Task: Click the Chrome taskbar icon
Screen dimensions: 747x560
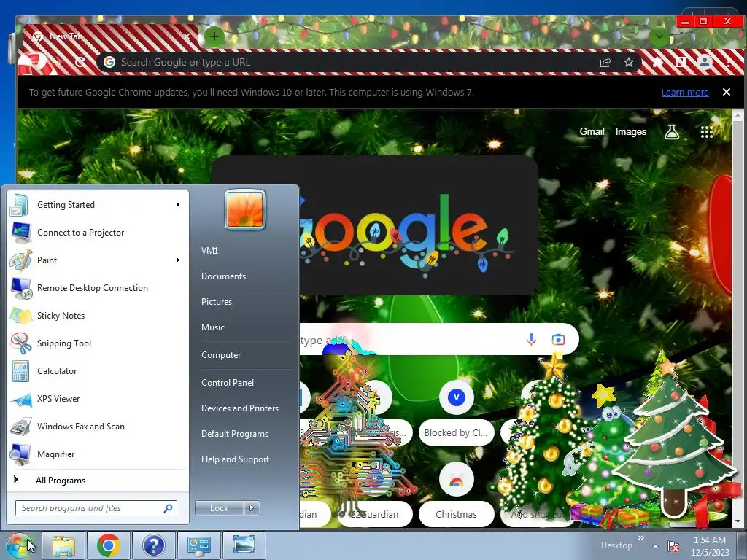Action: (108, 545)
